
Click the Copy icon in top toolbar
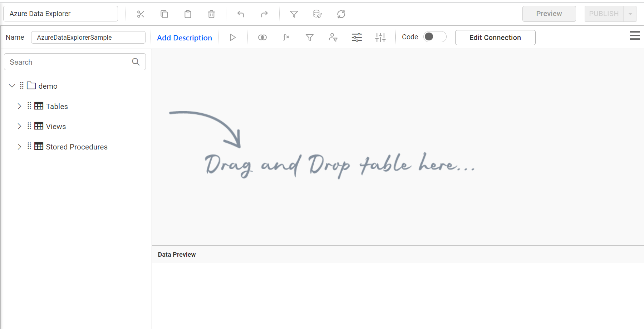(x=164, y=14)
